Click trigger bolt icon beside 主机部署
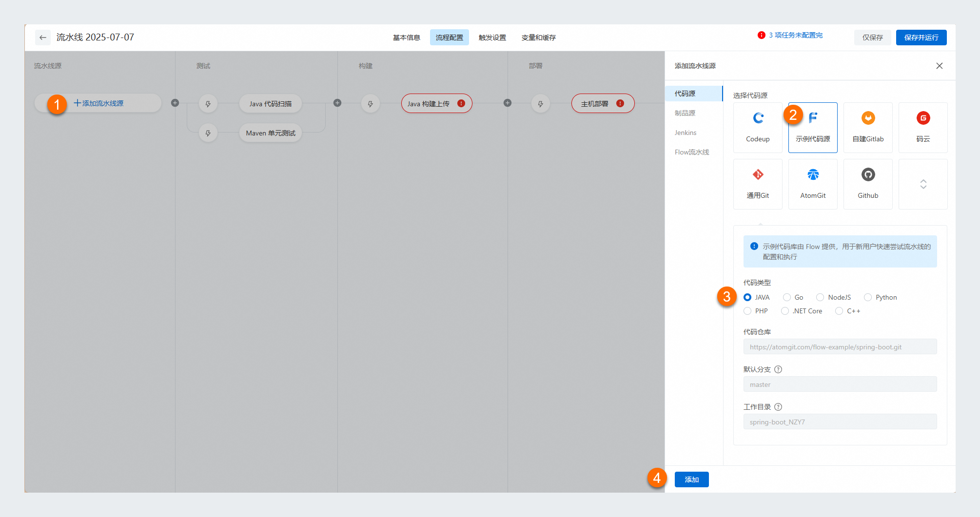The height and width of the screenshot is (517, 980). click(x=541, y=104)
